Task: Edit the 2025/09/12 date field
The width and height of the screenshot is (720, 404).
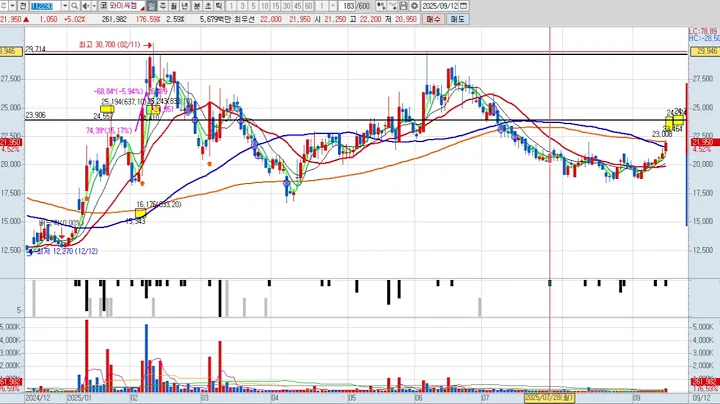Action: 440,6
